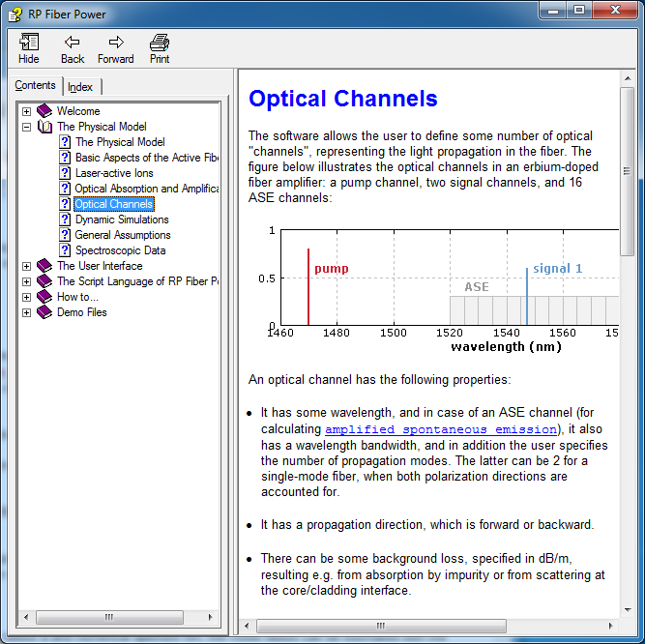The image size is (645, 644).
Task: Click the Forward arrow icon
Action: tap(116, 43)
